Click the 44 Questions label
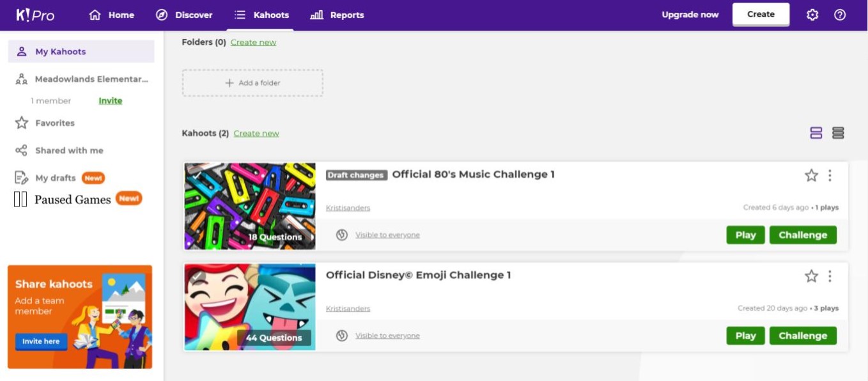The image size is (868, 381). [x=274, y=338]
